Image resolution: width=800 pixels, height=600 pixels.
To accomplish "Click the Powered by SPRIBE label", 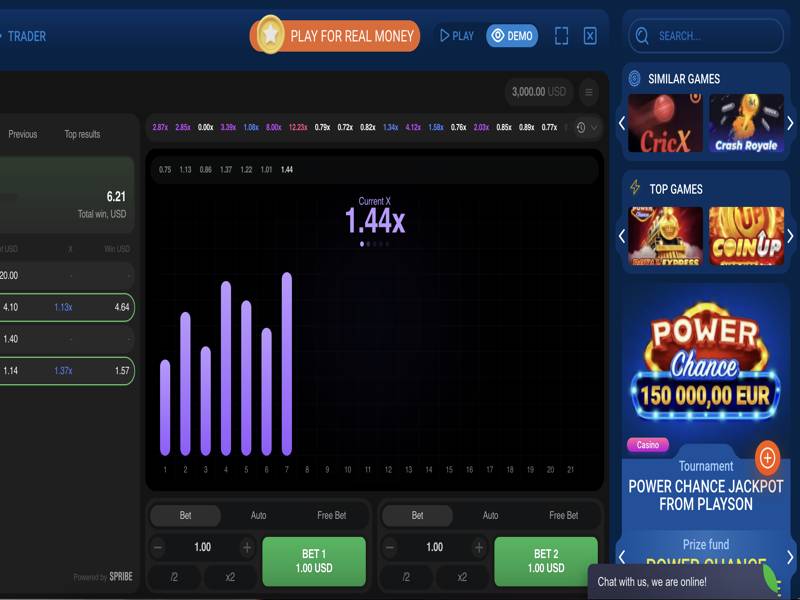I will (x=103, y=577).
